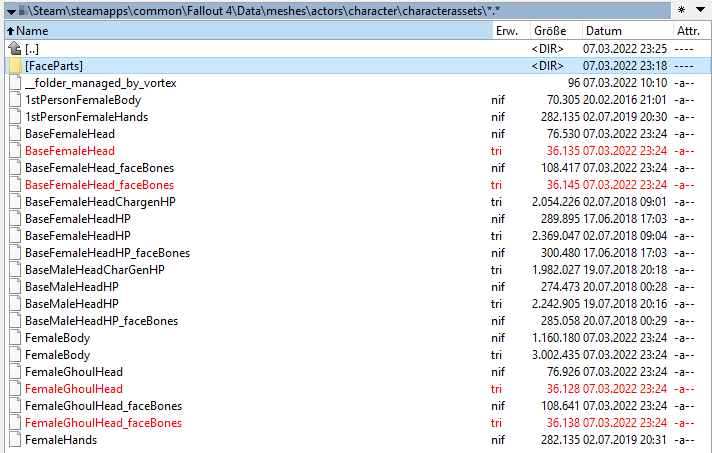Viewport: 712px width, 453px height.
Task: Open directory history dropdown arrow at path start
Action: click(11, 11)
